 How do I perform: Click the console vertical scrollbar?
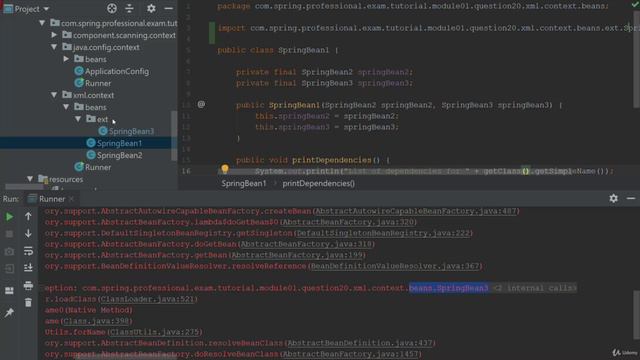[636, 314]
